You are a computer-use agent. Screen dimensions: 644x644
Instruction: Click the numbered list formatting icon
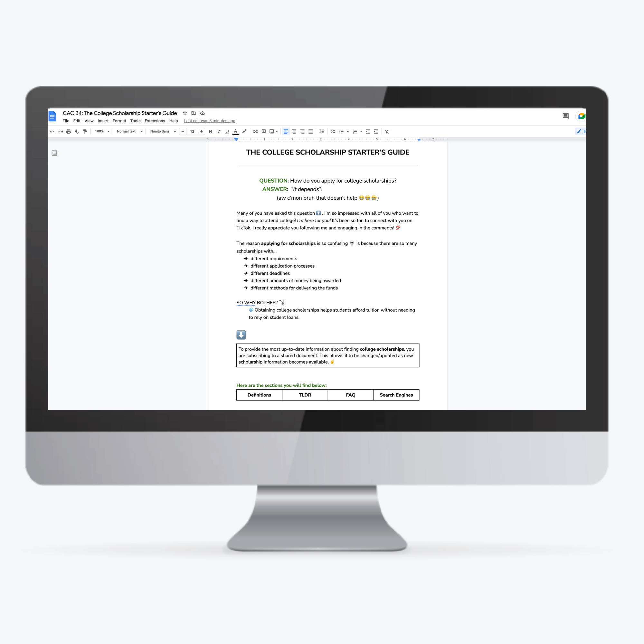coord(355,133)
